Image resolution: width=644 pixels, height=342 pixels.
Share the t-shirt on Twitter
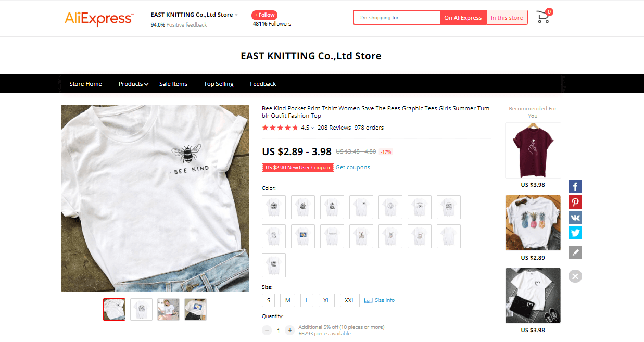coord(575,233)
